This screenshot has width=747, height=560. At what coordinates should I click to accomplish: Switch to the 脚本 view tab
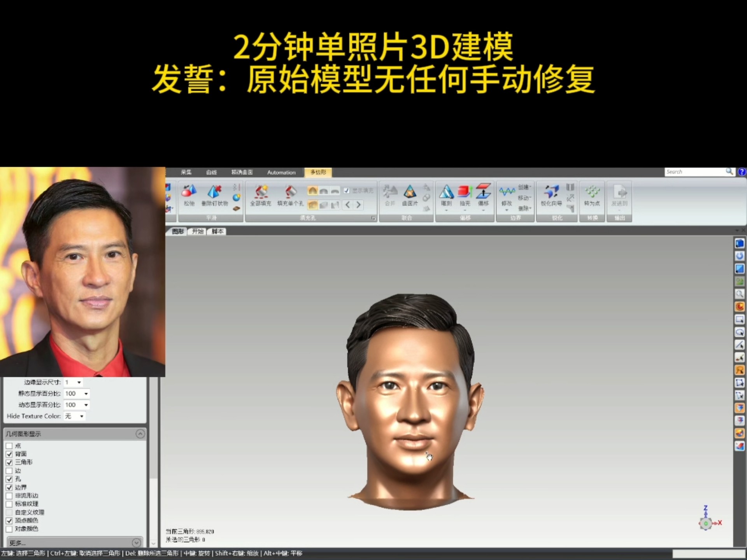click(x=217, y=231)
